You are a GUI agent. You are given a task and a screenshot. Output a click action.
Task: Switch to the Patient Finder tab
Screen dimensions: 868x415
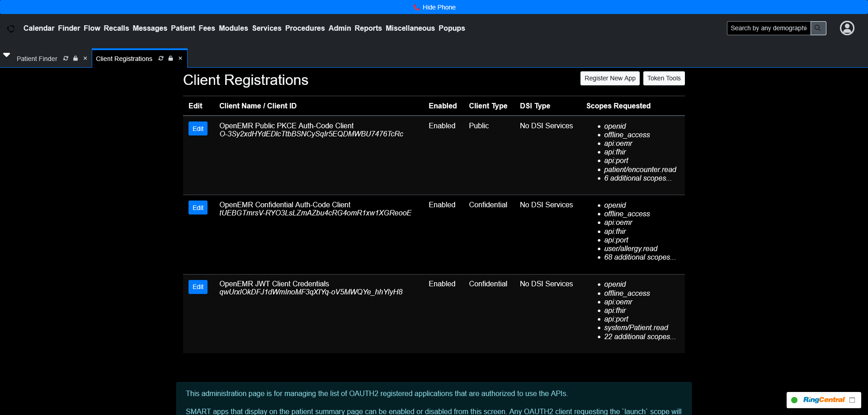[37, 59]
